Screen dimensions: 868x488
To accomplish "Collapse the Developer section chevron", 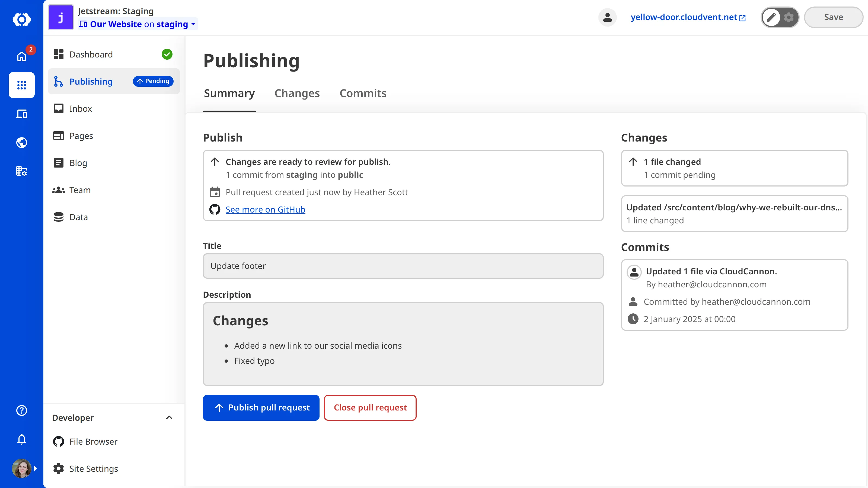I will [x=169, y=418].
